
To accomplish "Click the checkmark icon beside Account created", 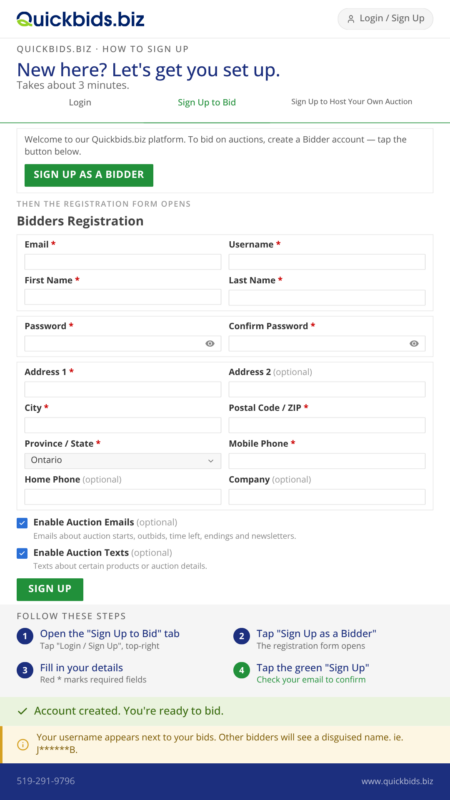I will pyautogui.click(x=22, y=711).
